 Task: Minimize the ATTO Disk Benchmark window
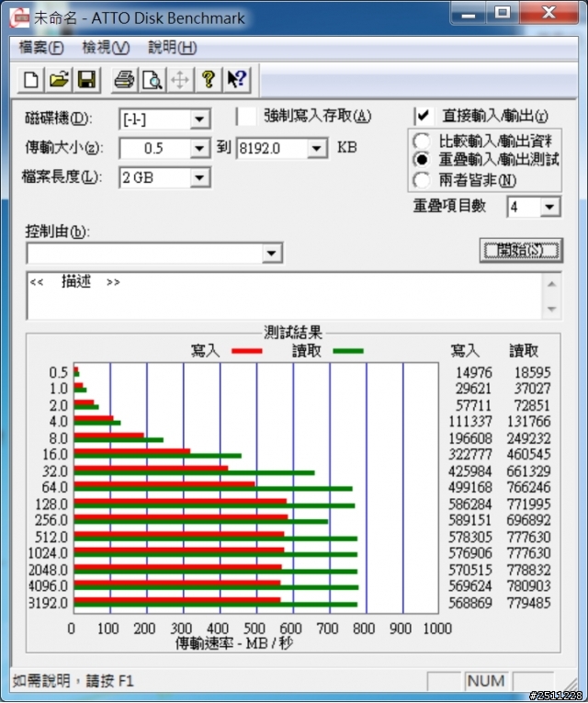coord(468,14)
